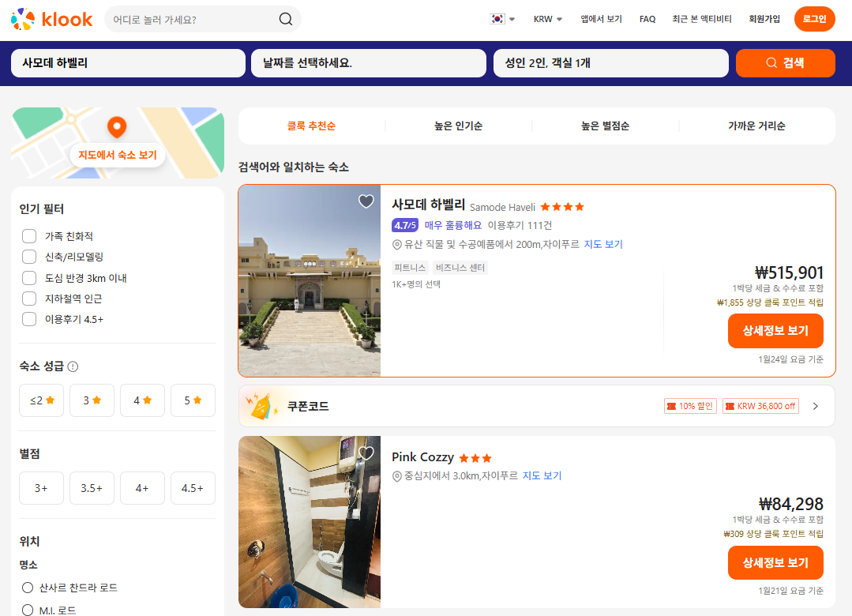The image size is (852, 616).
Task: Select the 산사르 찬드라 로드 radio button
Action: coord(27,588)
